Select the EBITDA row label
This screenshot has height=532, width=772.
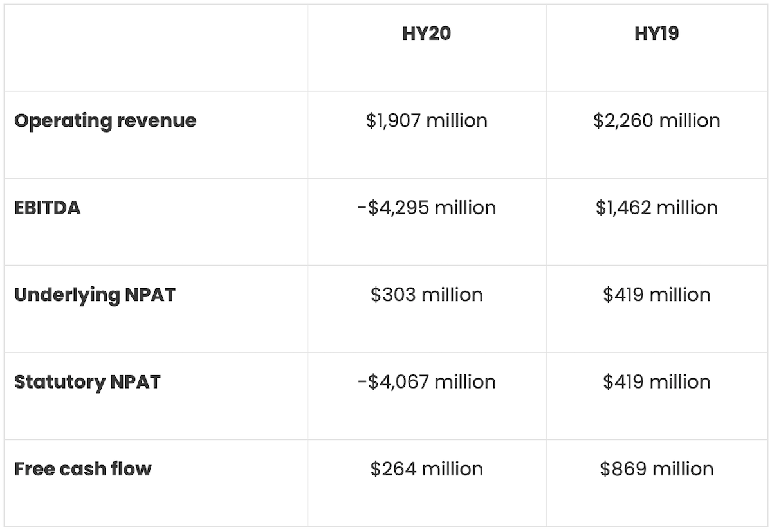coord(48,208)
